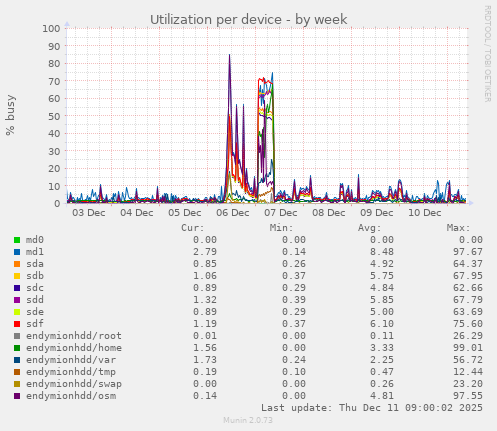Click the sdd purple legend swatch
This screenshot has height=431, width=497.
[17, 300]
